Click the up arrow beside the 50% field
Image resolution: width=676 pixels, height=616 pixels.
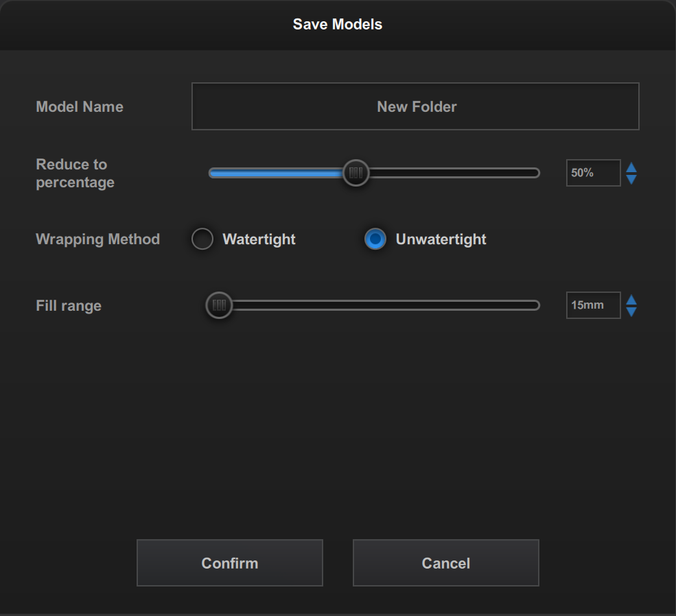pyautogui.click(x=631, y=167)
